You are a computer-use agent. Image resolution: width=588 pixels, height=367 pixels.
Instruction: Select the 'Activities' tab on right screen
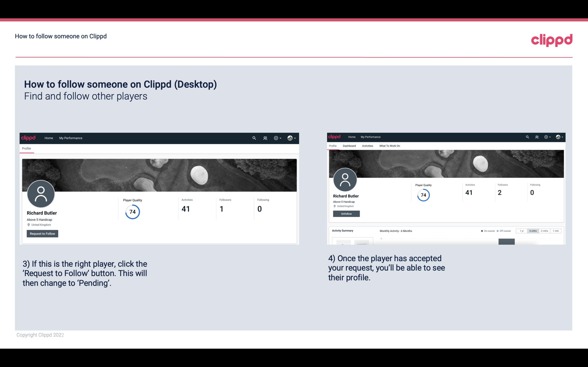click(x=367, y=146)
